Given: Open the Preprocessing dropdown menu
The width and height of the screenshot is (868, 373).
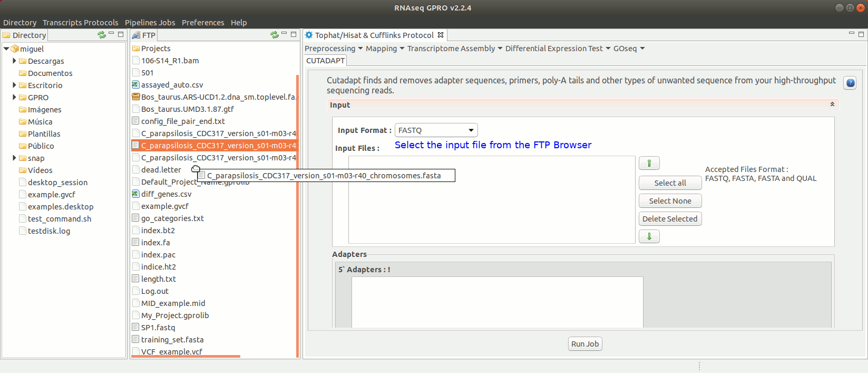Looking at the screenshot, I should [333, 49].
